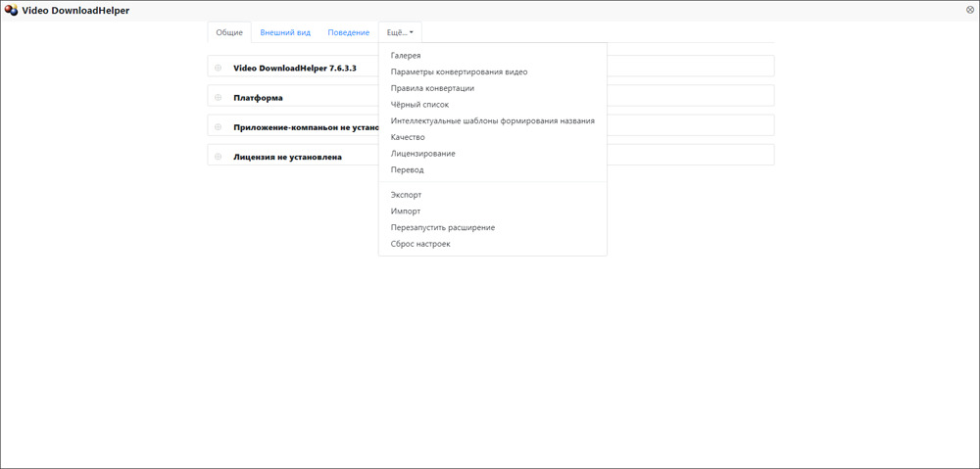Select Правила конвертации menu entry
This screenshot has height=469, width=980.
(x=493, y=88)
